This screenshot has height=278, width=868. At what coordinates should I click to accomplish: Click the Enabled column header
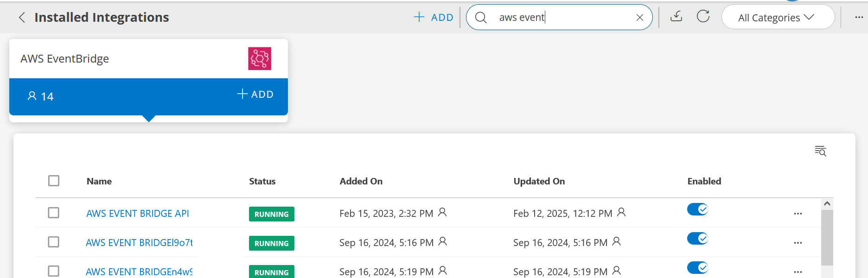coord(704,182)
